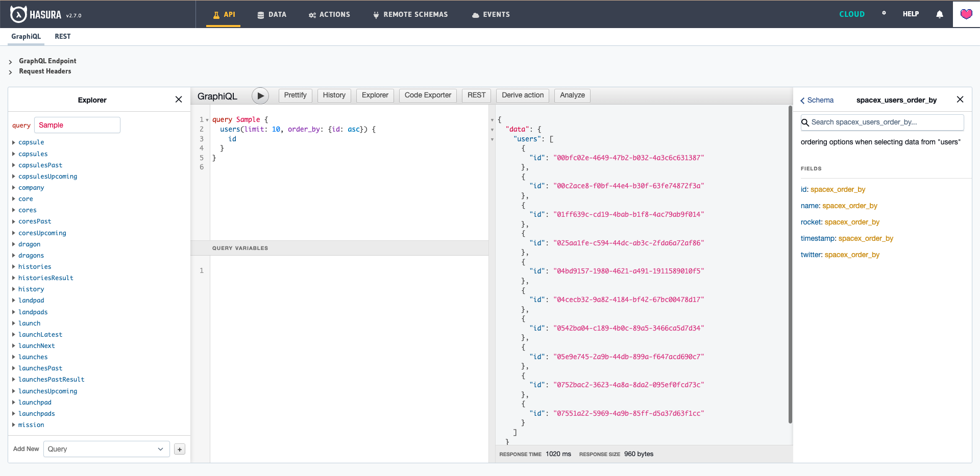
Task: Click the add new query plus button
Action: (x=180, y=449)
